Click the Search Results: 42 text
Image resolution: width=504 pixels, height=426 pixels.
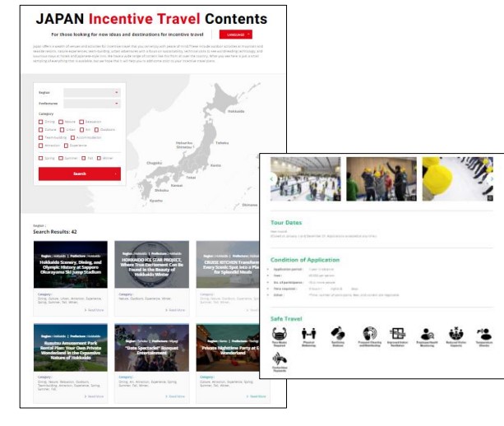click(x=54, y=232)
